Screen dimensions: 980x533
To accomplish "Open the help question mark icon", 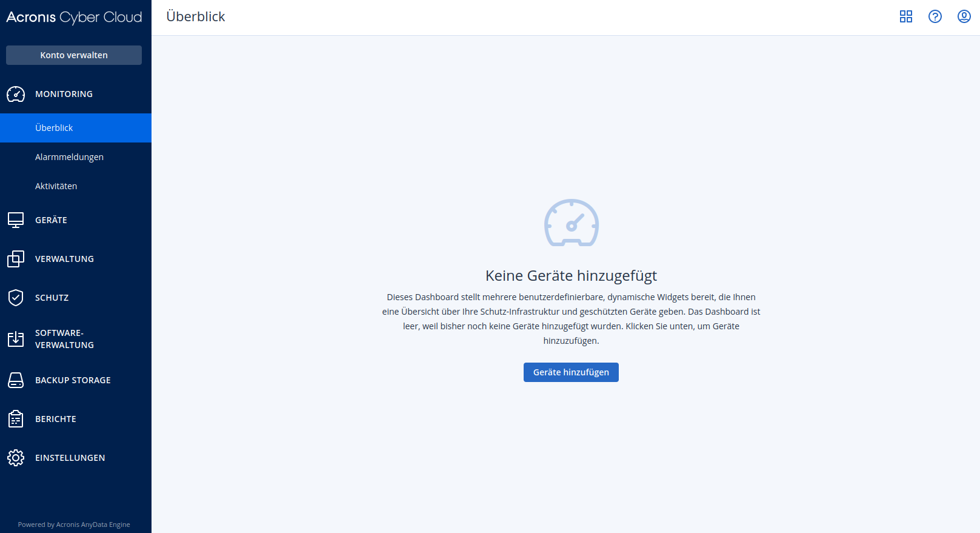I will tap(935, 16).
